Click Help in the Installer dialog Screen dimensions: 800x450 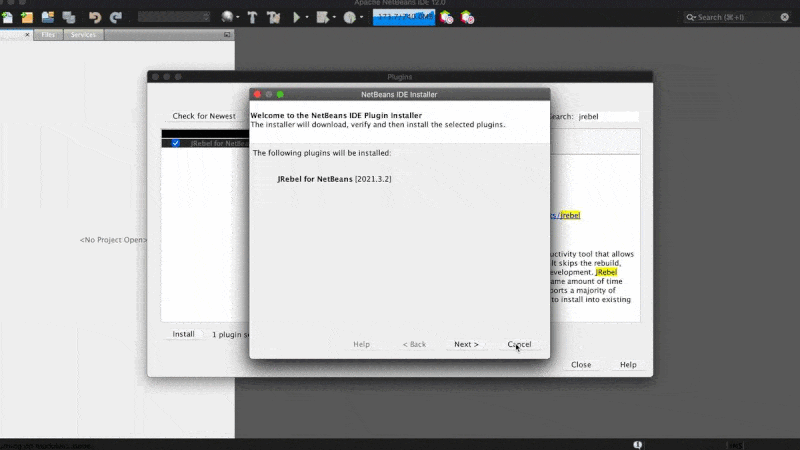[361, 344]
